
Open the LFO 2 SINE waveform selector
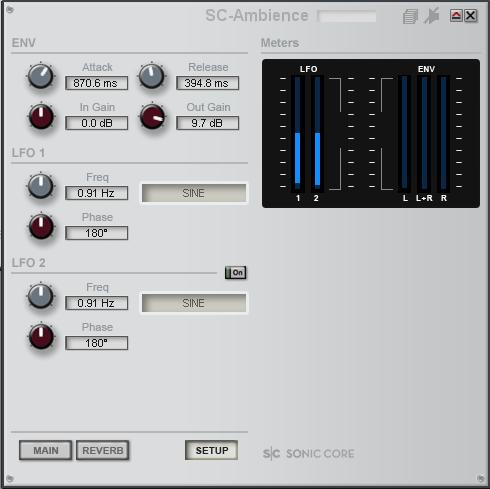(194, 303)
